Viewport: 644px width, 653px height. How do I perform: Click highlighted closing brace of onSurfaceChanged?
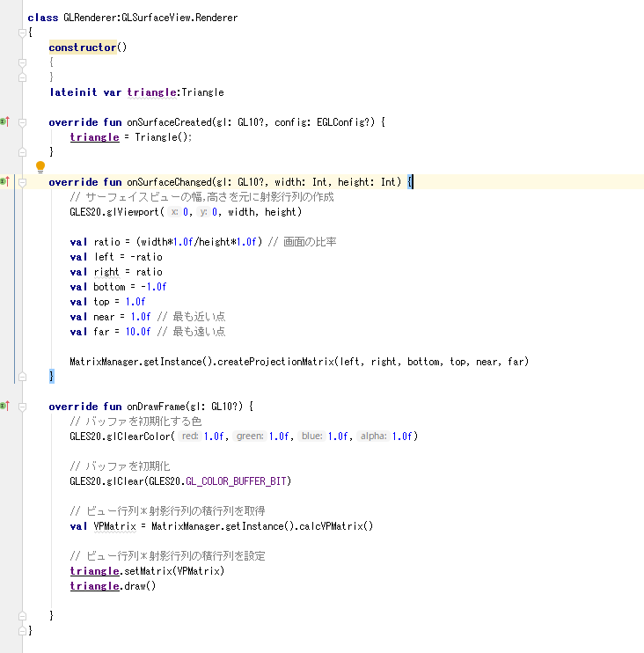click(52, 376)
